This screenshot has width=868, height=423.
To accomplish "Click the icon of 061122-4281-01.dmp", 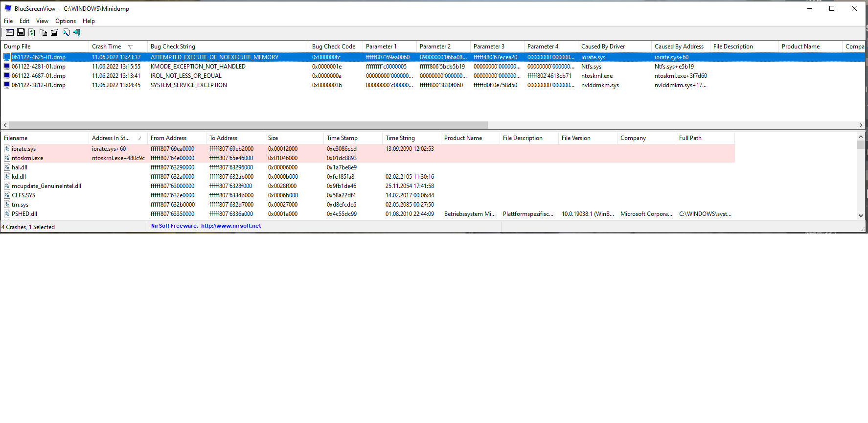I will tap(7, 67).
